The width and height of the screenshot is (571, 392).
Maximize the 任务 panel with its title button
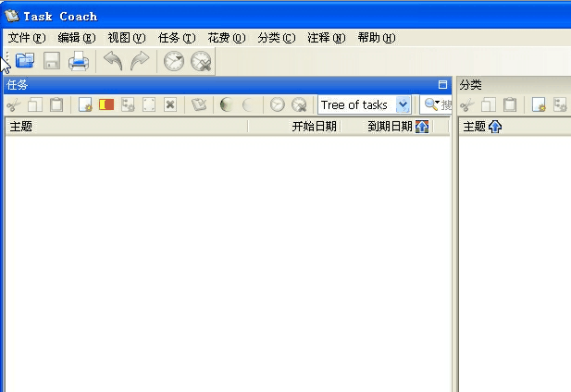tap(442, 85)
